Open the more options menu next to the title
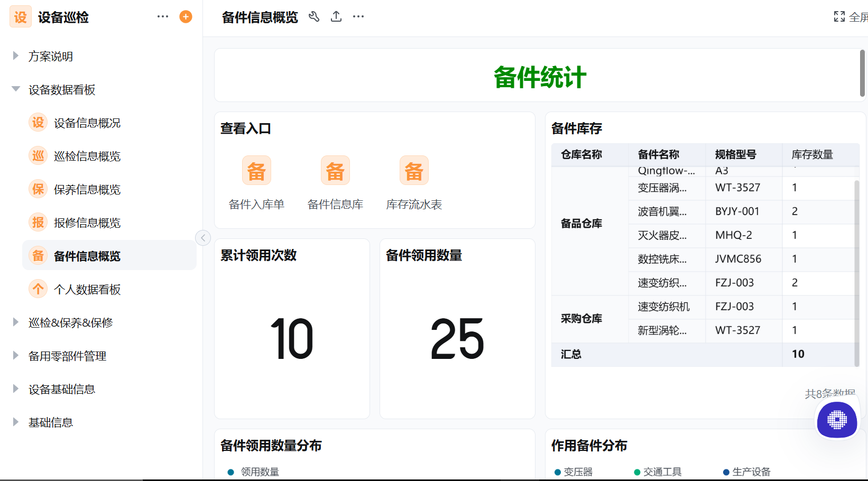This screenshot has height=481, width=868. (358, 16)
